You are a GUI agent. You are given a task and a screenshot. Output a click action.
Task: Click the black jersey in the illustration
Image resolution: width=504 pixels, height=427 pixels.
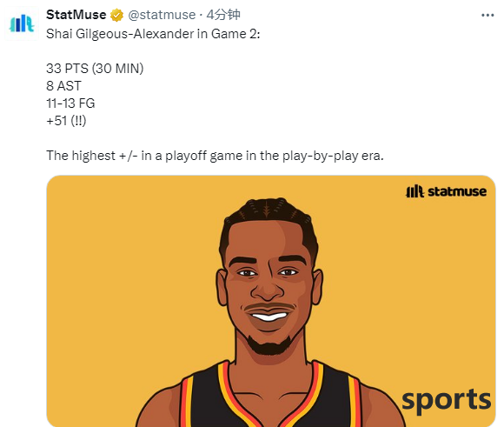click(x=270, y=399)
